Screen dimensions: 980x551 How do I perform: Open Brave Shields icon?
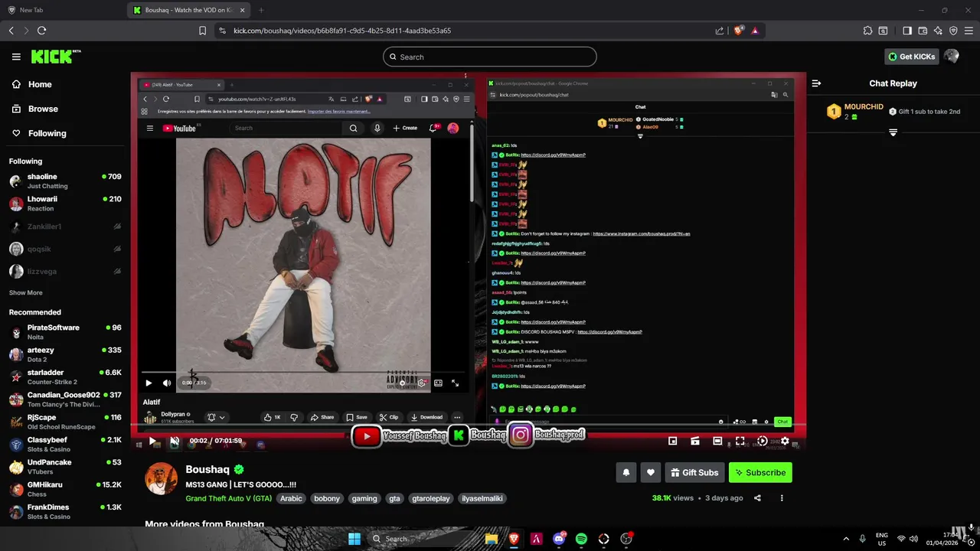coord(739,31)
